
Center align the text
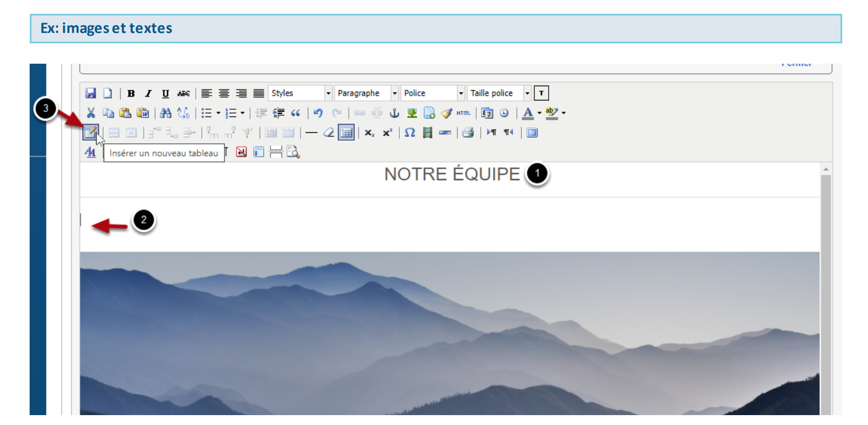pyautogui.click(x=224, y=93)
